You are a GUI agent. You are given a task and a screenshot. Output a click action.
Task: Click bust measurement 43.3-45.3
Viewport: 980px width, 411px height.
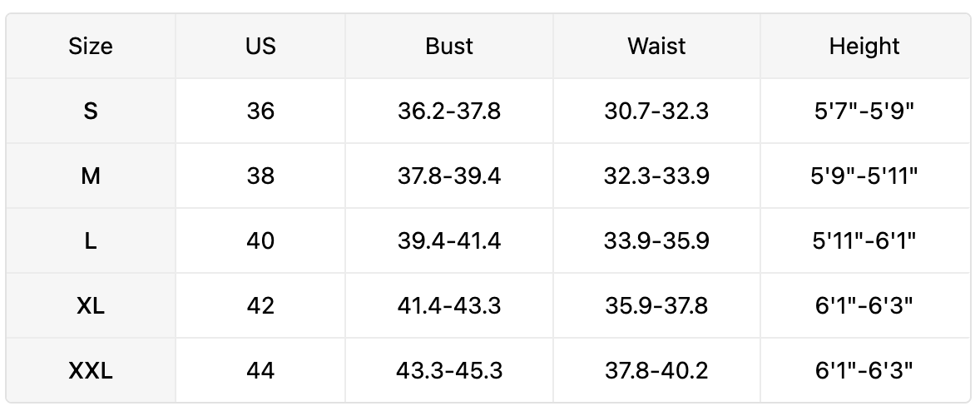(x=449, y=371)
